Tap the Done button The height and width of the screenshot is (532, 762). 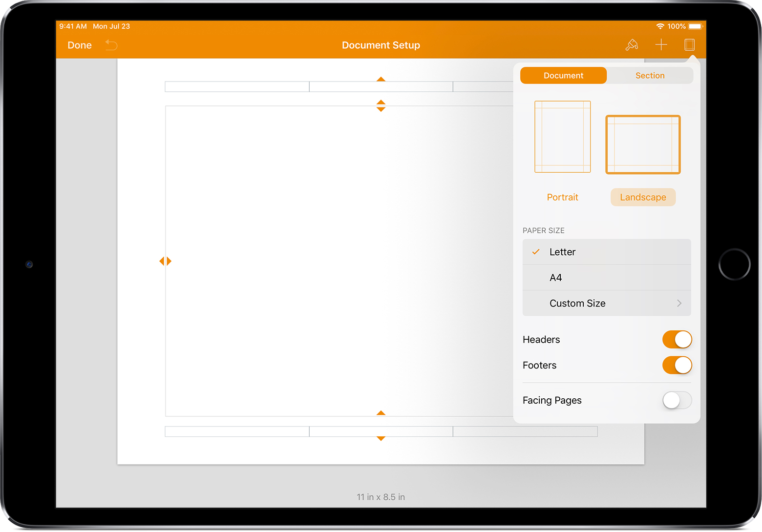[80, 45]
